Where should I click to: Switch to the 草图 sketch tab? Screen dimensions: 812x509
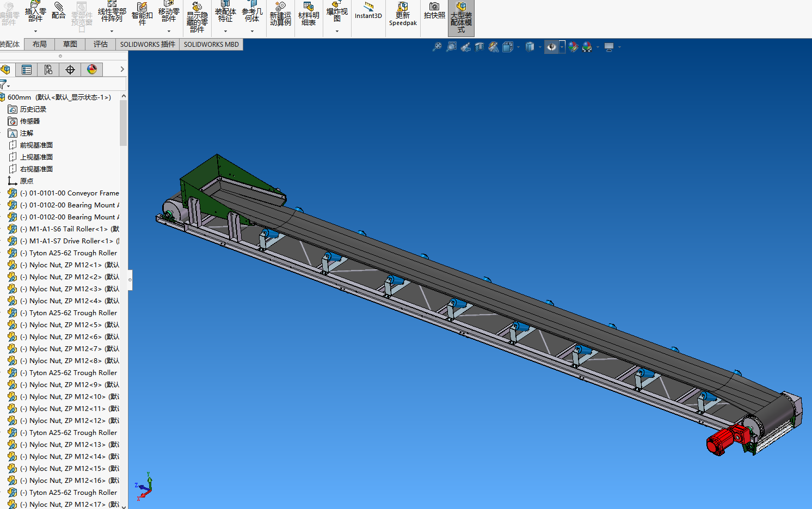tap(70, 44)
